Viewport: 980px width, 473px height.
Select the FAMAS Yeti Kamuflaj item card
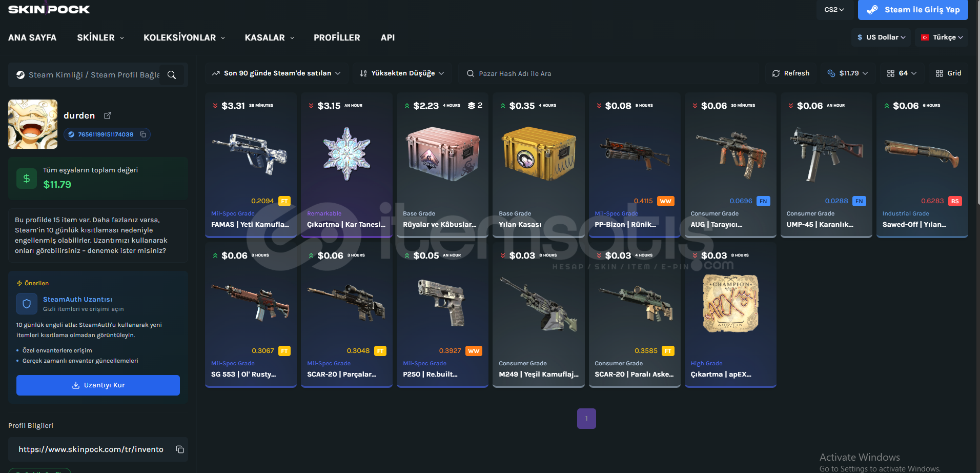251,165
